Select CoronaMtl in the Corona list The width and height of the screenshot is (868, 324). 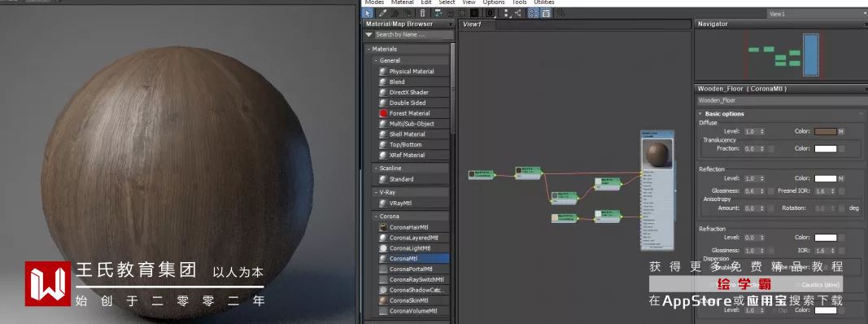413,259
